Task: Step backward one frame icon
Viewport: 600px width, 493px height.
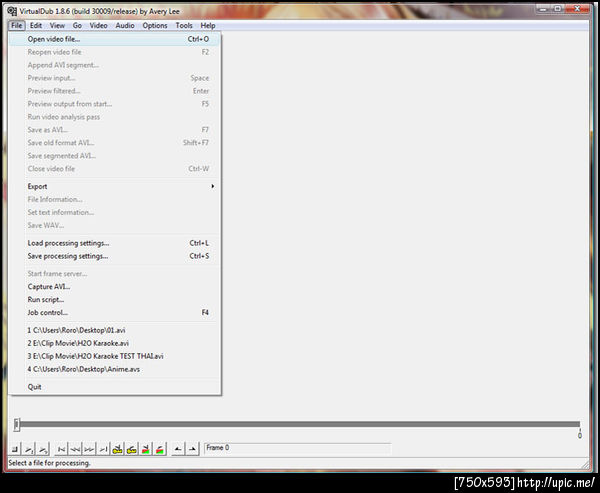Action: [x=75, y=449]
